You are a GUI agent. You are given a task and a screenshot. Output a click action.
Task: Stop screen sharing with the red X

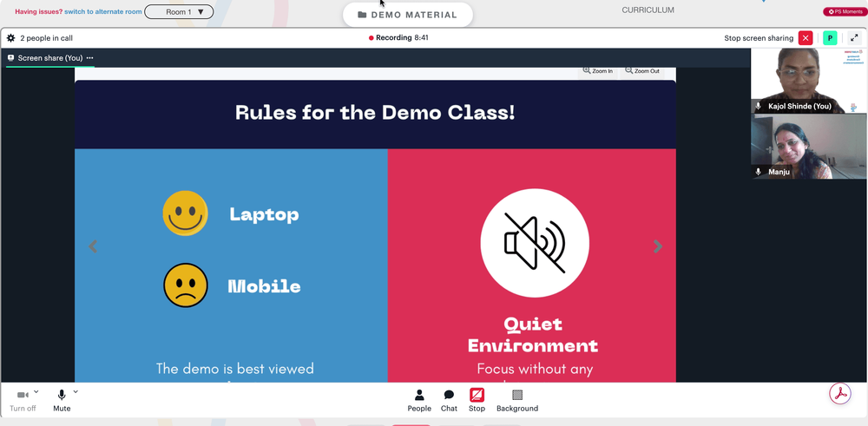click(806, 38)
